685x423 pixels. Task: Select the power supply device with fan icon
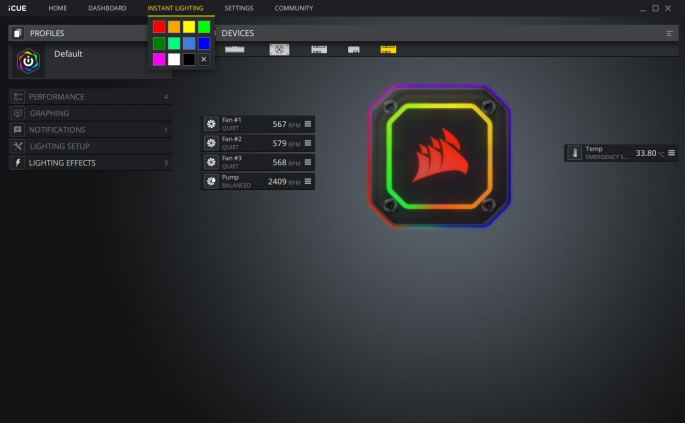[280, 49]
